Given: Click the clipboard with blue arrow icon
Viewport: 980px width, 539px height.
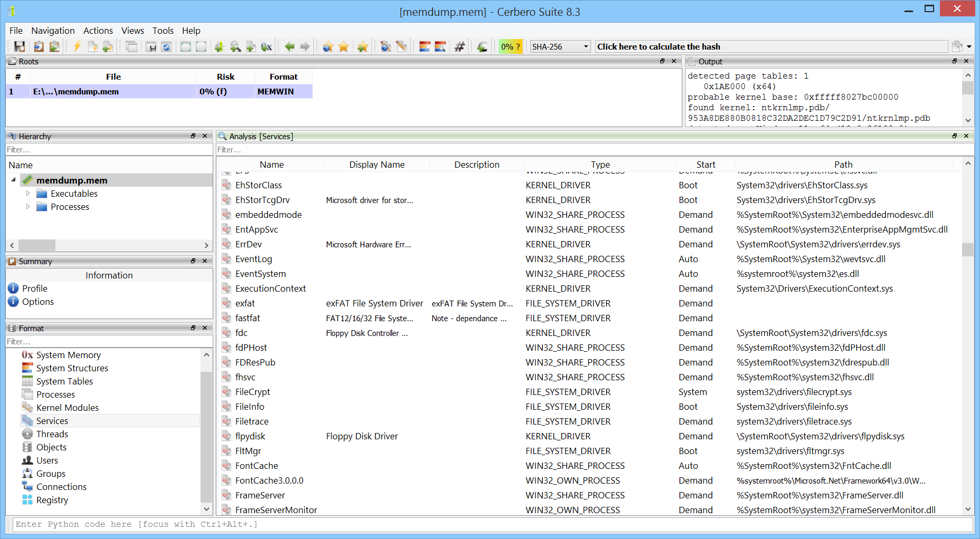Looking at the screenshot, I should pyautogui.click(x=39, y=46).
